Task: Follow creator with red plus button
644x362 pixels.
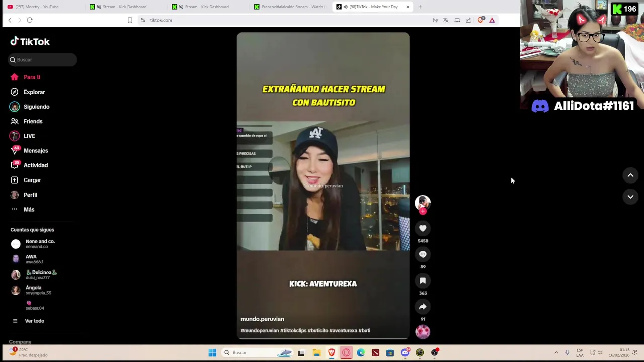Action: coord(423,211)
